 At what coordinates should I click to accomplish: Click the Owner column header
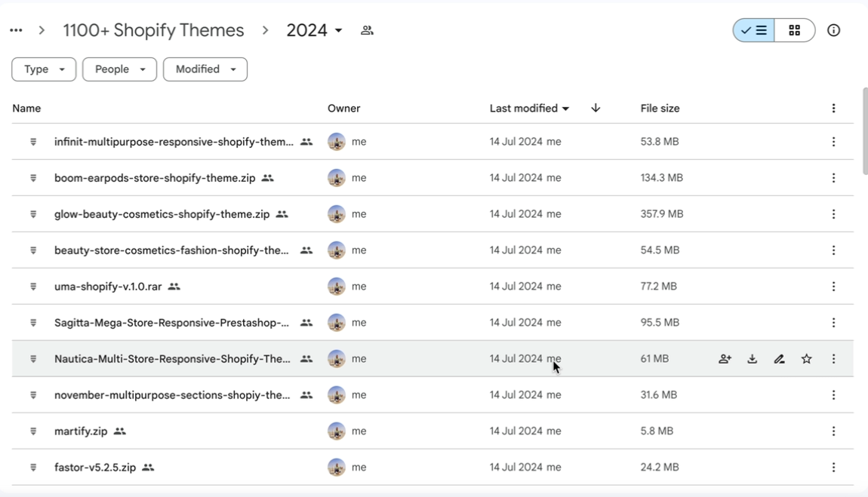[343, 109]
